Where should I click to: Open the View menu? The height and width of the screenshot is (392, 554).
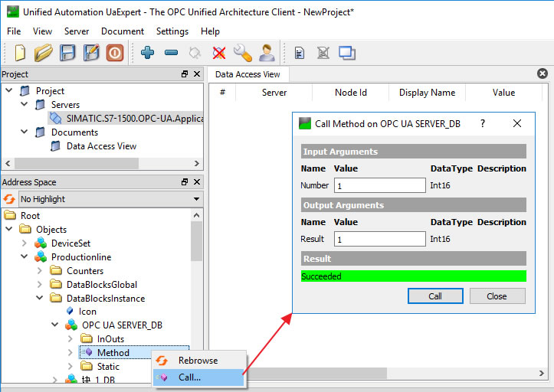coord(42,31)
